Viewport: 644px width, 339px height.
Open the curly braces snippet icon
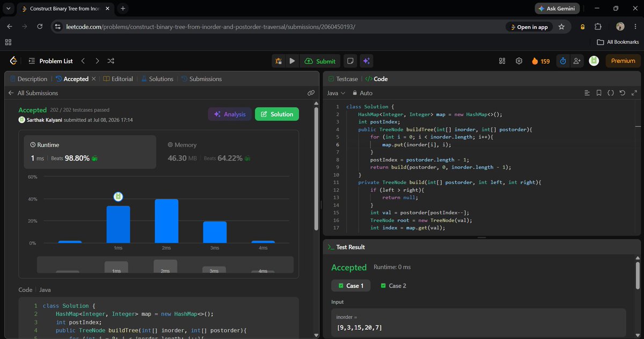(611, 93)
